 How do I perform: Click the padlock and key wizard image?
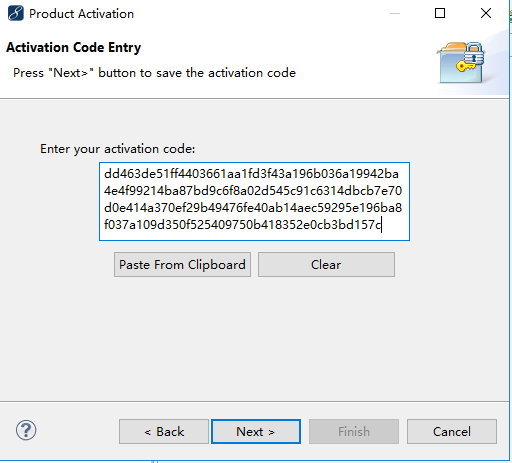[461, 63]
